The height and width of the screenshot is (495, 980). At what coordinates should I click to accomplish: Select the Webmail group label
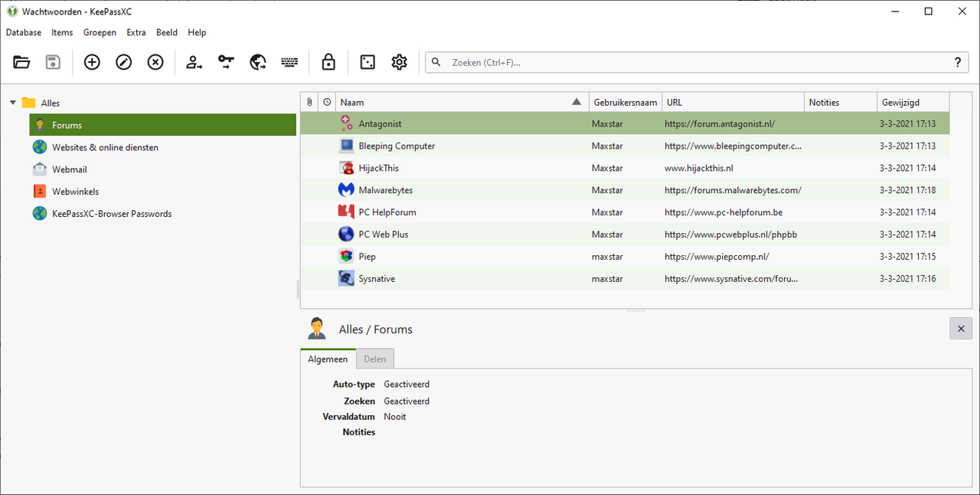(70, 169)
